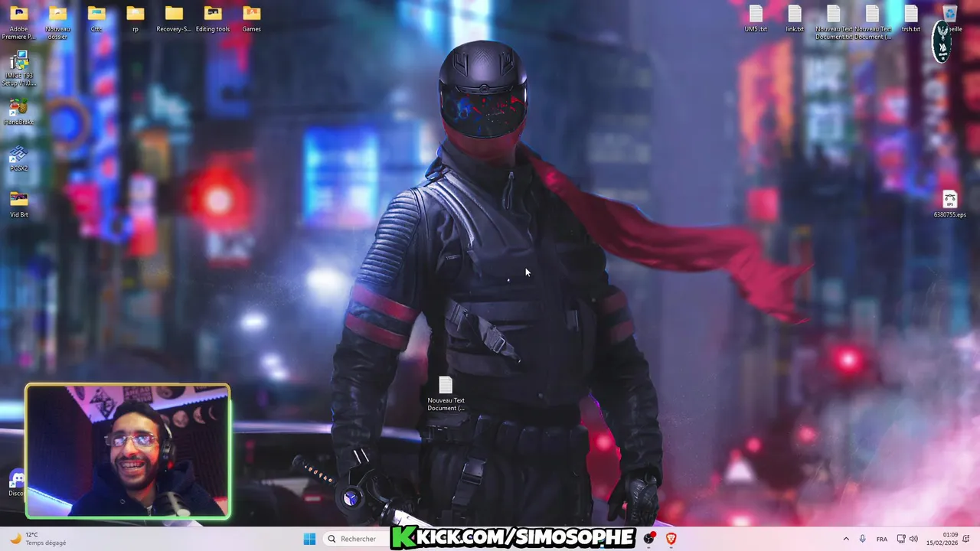Open the Brave browser taskbar icon
This screenshot has width=980, height=551.
[x=671, y=539]
